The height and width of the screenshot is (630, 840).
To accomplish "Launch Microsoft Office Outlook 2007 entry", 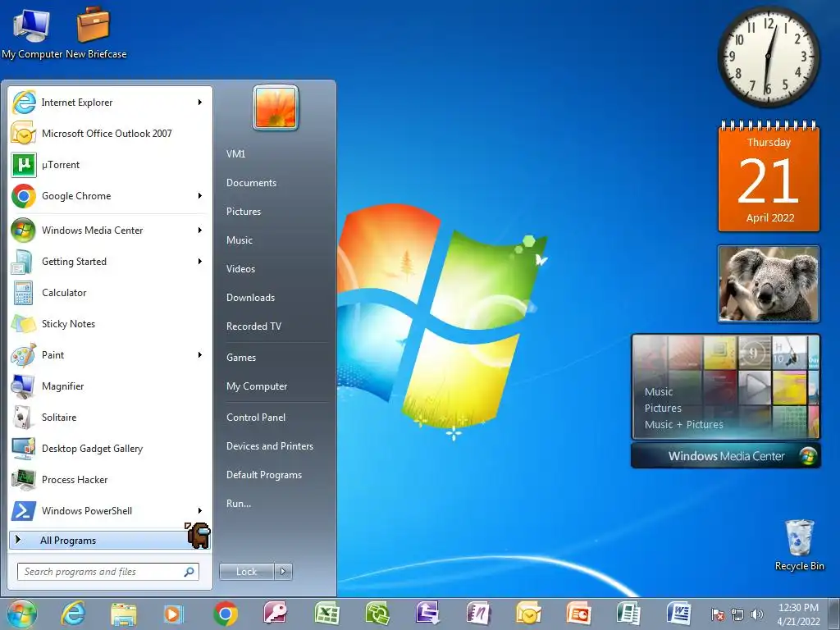I will pyautogui.click(x=110, y=134).
